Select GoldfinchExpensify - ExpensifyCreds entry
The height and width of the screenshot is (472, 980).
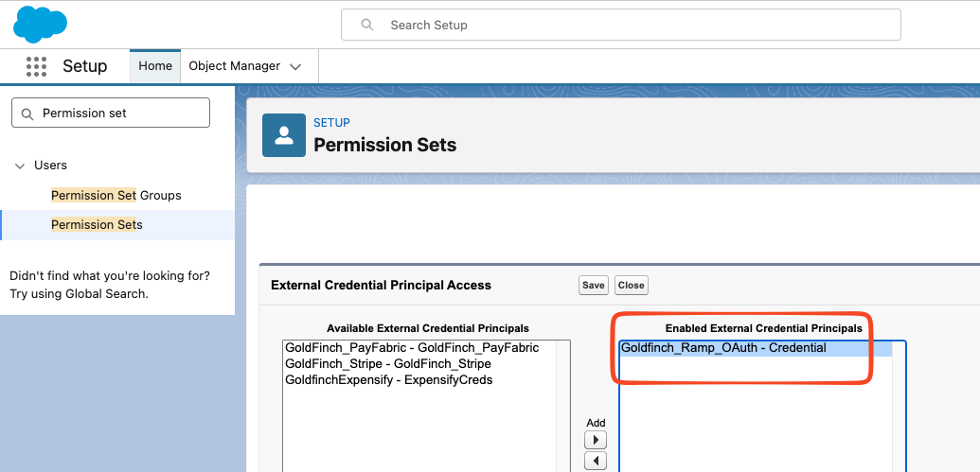[x=389, y=380]
